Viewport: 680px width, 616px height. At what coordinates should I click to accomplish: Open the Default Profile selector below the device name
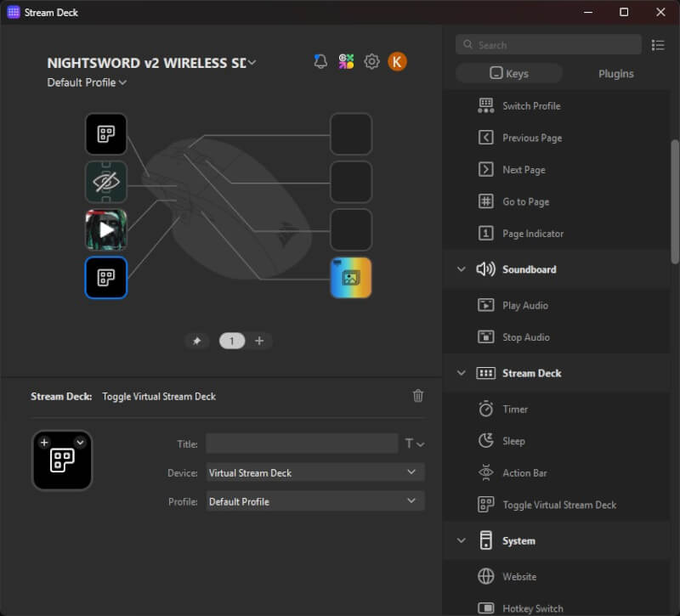click(87, 82)
